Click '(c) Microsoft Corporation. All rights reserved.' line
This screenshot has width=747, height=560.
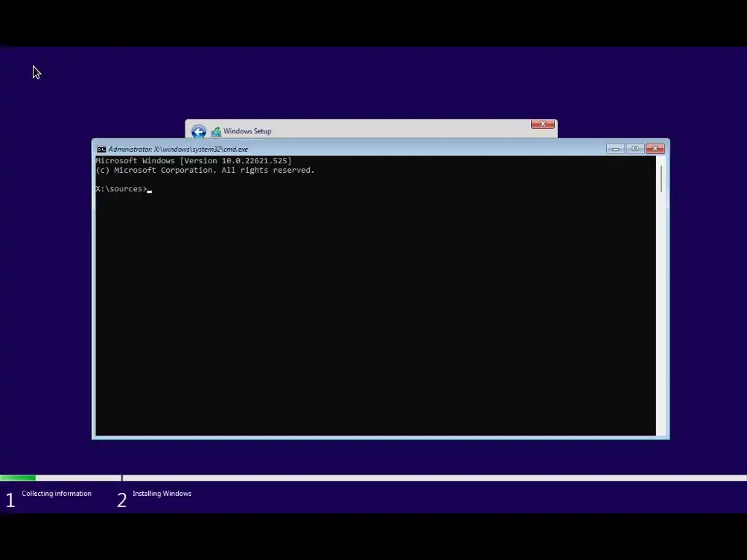[205, 171]
